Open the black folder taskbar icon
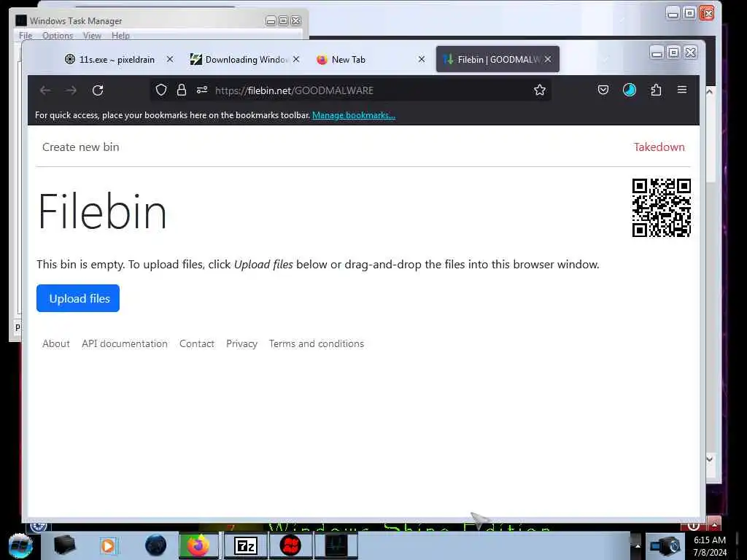This screenshot has height=560, width=747. [x=64, y=545]
